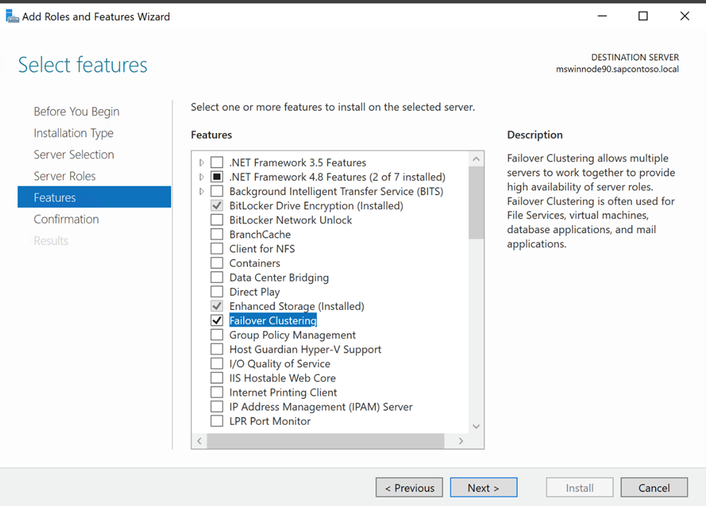Minimize the wizard window
This screenshot has width=706, height=506.
point(602,16)
